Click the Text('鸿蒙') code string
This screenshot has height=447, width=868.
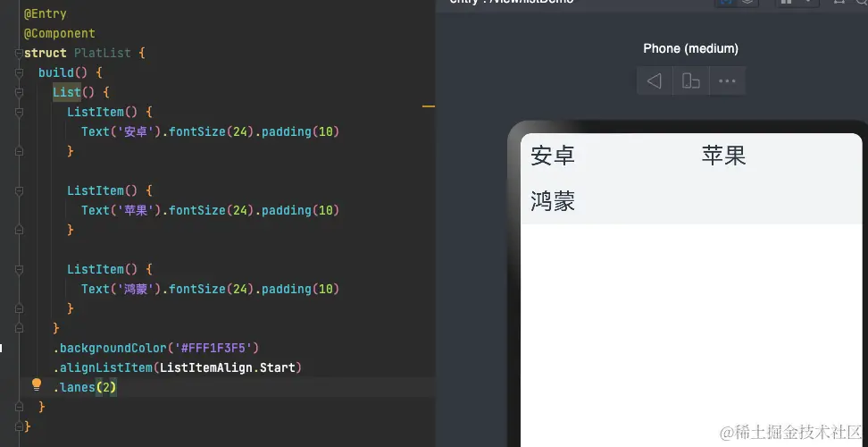[x=121, y=289]
